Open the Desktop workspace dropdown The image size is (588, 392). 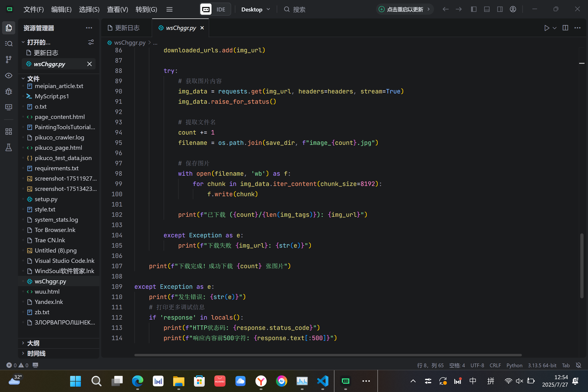click(x=256, y=9)
